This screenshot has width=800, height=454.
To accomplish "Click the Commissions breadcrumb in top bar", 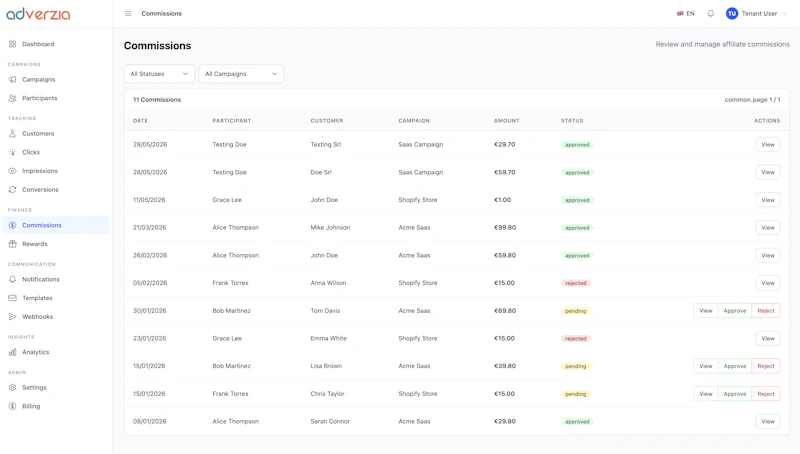I will pyautogui.click(x=161, y=14).
